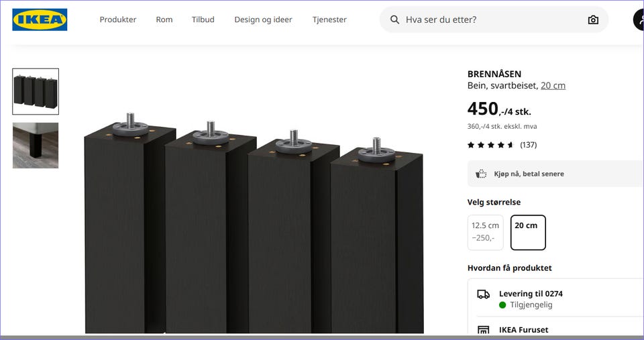Viewport: 644px width, 340px height.
Task: Click the store building icon
Action: pos(484,330)
